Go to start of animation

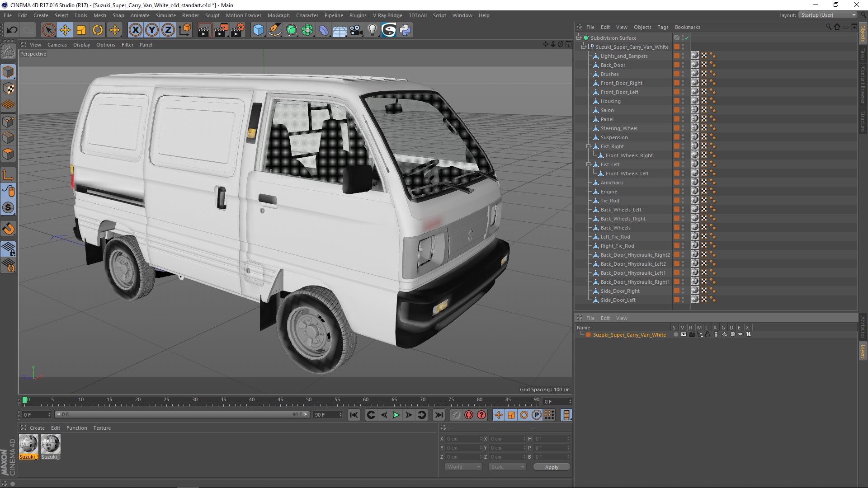click(354, 415)
